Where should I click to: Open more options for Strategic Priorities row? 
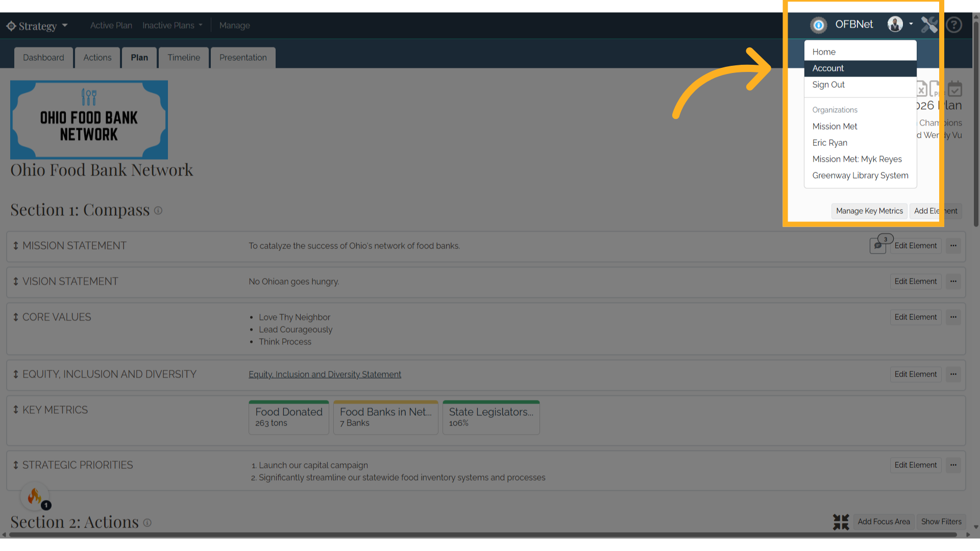pos(953,465)
